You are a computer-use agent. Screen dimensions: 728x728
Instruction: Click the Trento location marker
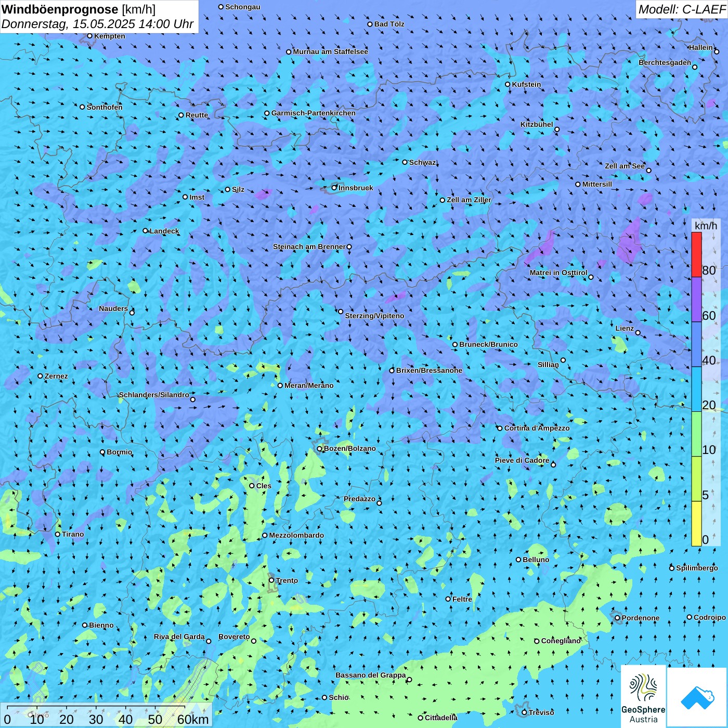271,580
